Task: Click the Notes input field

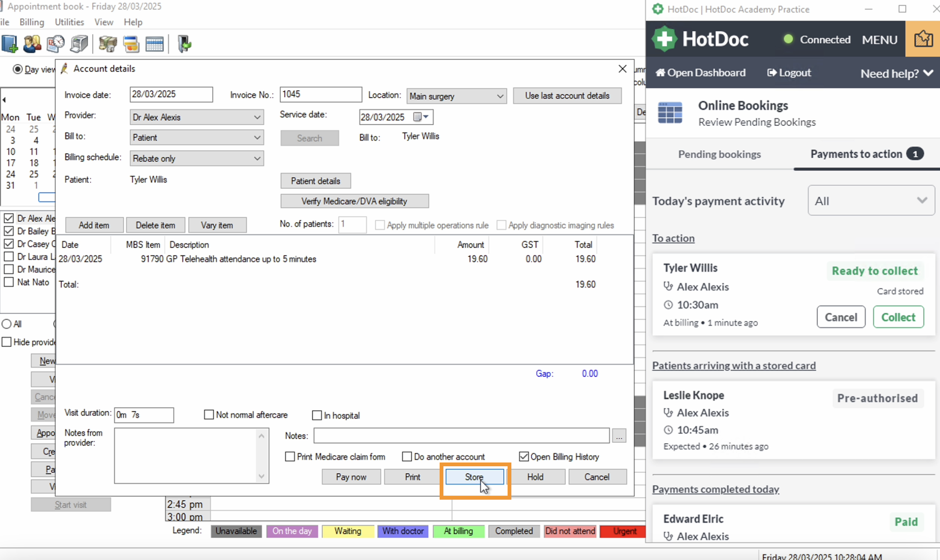Action: [x=461, y=436]
